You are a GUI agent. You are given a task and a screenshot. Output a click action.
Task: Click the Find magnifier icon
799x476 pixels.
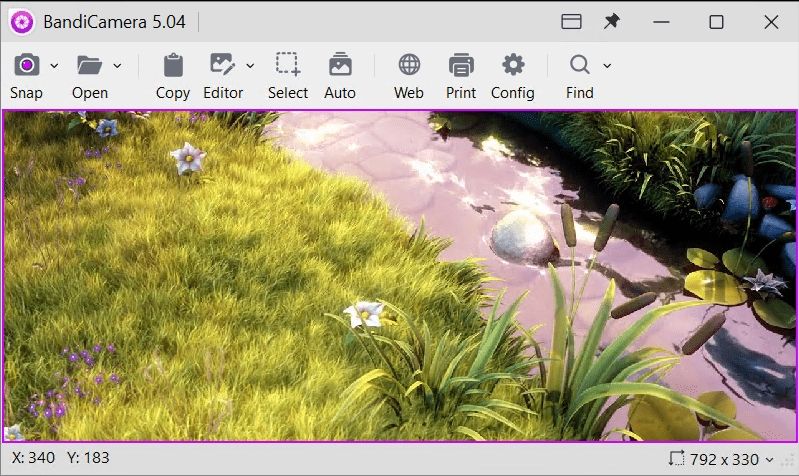pos(579,66)
